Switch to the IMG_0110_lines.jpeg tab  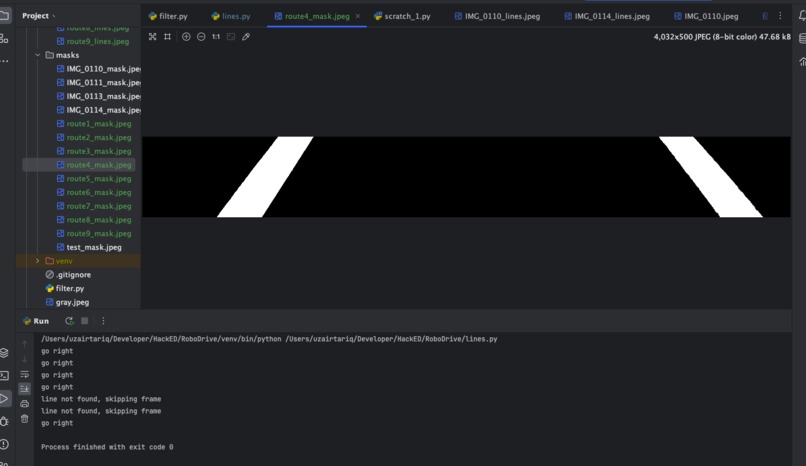pos(497,16)
